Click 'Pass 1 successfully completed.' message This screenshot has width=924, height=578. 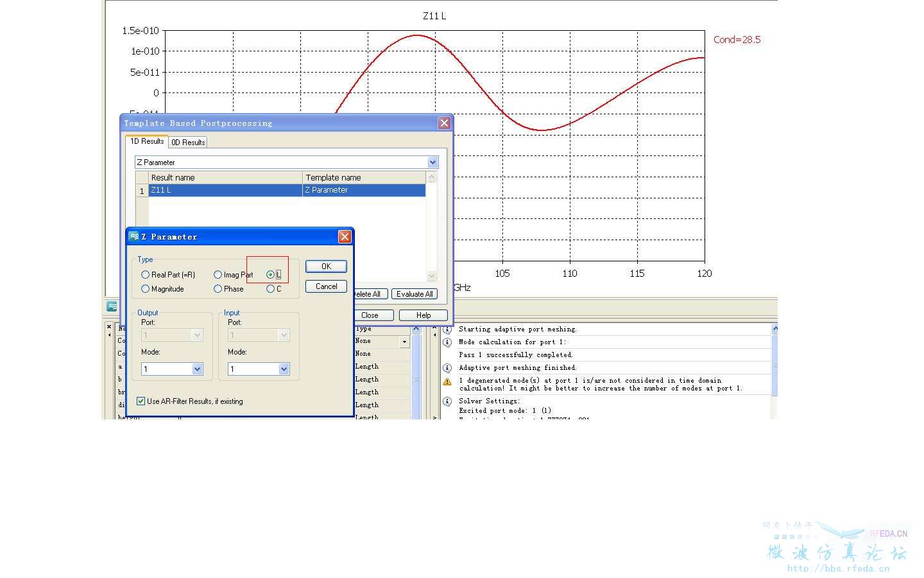click(x=516, y=355)
